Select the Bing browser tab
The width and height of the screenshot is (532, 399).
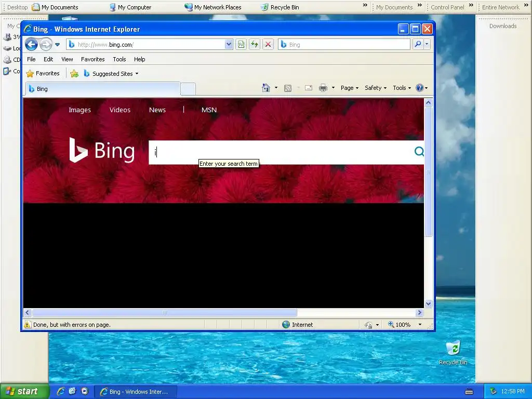[103, 89]
